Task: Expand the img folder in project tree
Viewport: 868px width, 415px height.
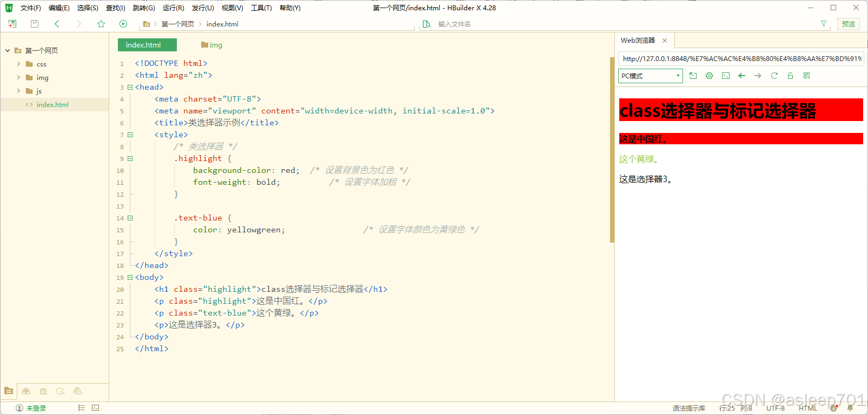Action: [18, 77]
